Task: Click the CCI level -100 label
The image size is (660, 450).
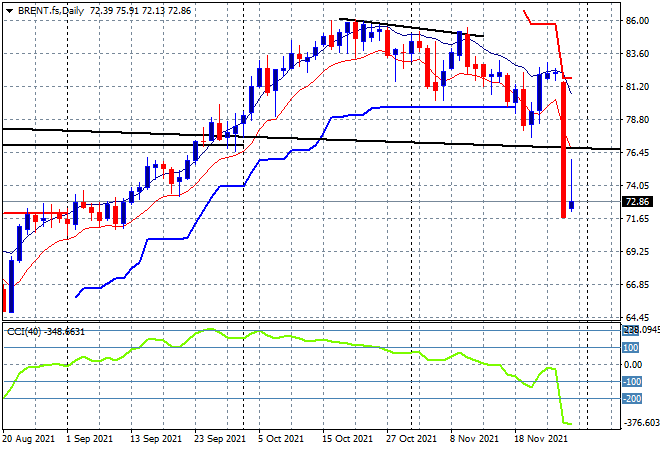Action: point(632,382)
